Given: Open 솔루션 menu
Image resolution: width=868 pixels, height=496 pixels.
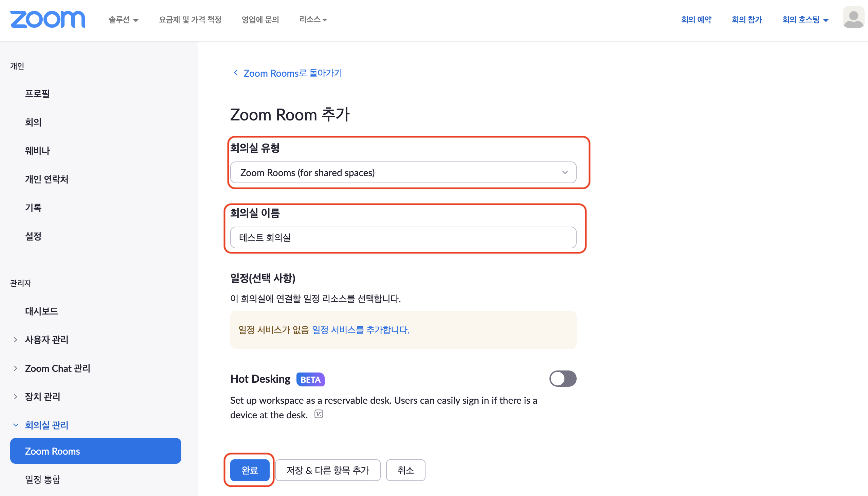Looking at the screenshot, I should (123, 20).
